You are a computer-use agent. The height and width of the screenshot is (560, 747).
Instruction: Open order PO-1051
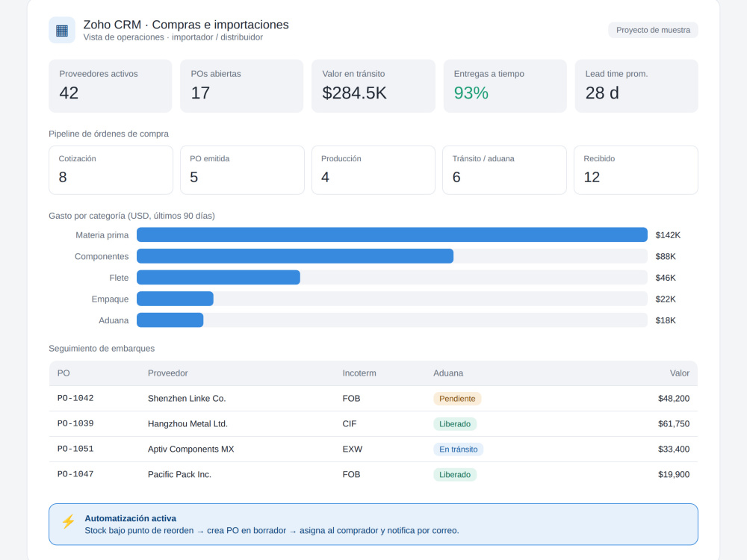(75, 449)
